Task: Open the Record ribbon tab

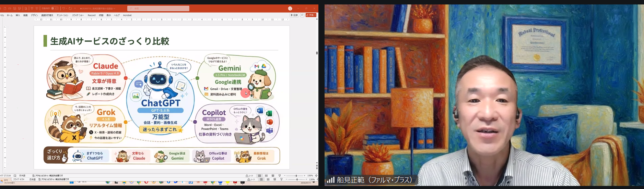Action: pyautogui.click(x=92, y=15)
